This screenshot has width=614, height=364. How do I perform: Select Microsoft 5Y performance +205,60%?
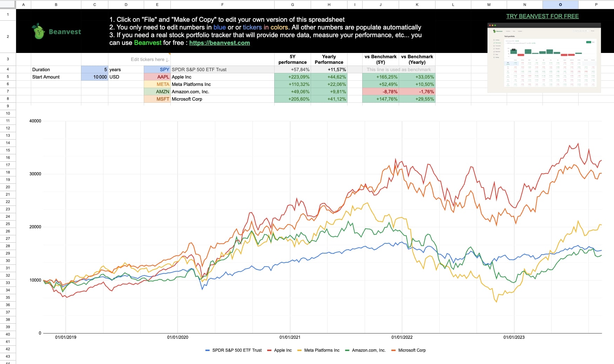point(292,99)
